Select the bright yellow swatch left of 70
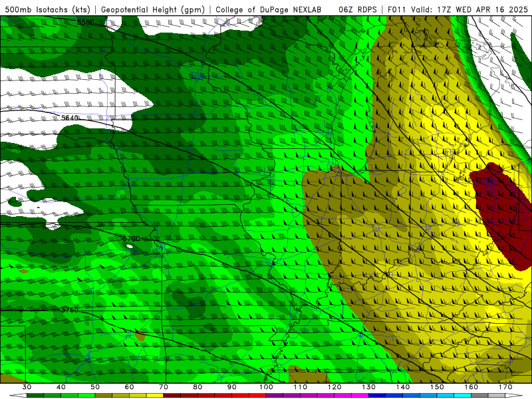The height and width of the screenshot is (399, 532). pyautogui.click(x=155, y=396)
